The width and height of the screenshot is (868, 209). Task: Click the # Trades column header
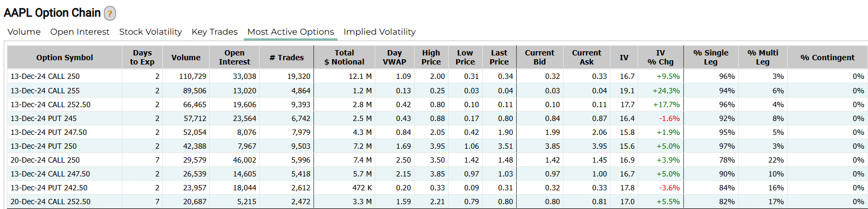pyautogui.click(x=286, y=58)
